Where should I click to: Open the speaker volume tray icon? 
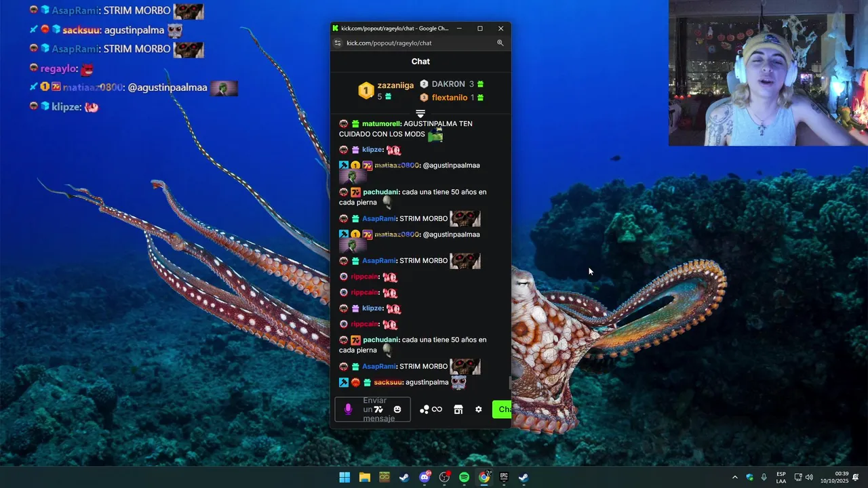click(x=809, y=477)
